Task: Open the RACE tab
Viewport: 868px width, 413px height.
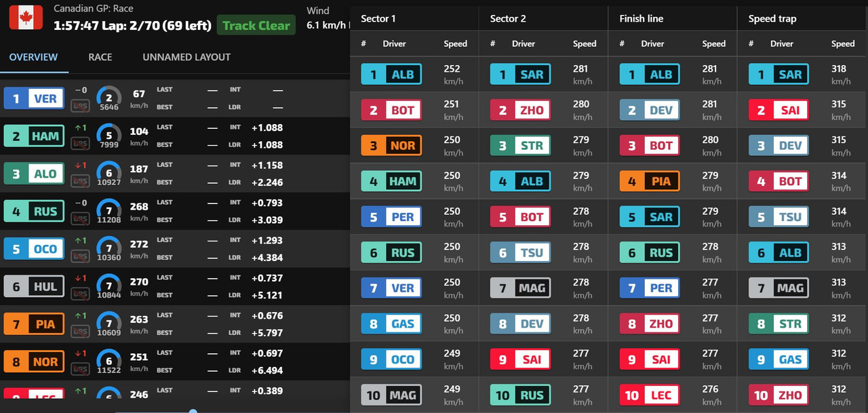Action: [x=100, y=57]
